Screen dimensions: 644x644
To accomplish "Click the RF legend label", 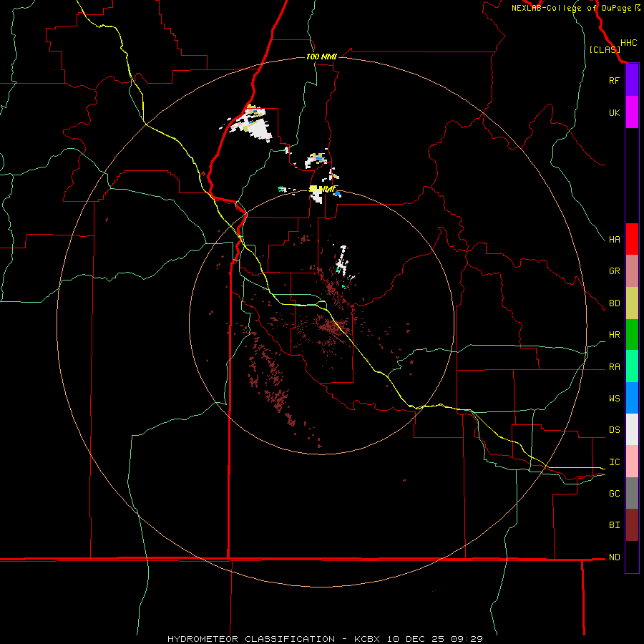I will point(614,80).
